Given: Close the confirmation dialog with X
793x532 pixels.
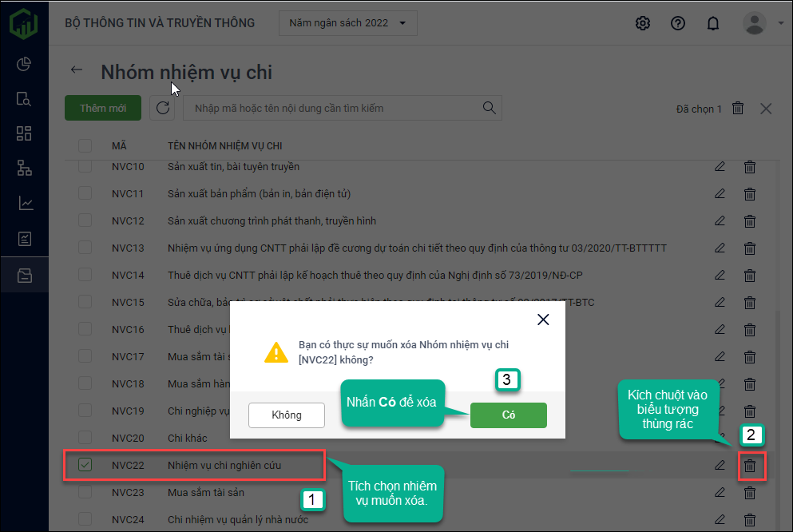Looking at the screenshot, I should click(x=543, y=320).
